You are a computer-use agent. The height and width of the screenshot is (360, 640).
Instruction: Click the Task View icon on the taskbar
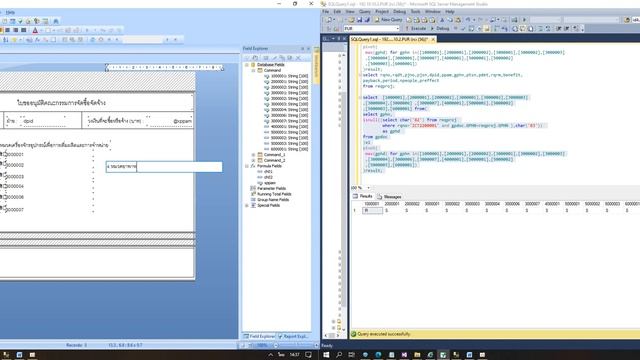[x=351, y=355]
